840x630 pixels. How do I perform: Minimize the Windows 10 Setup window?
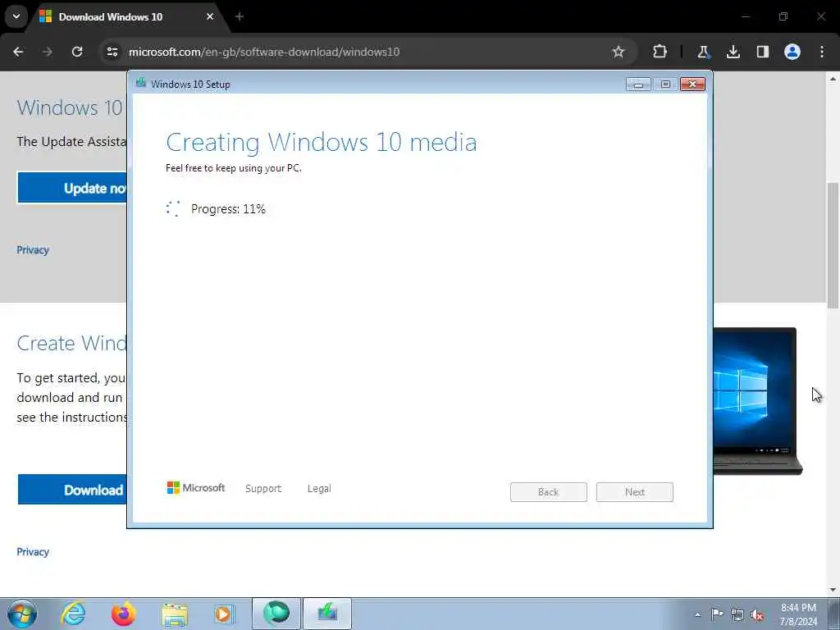[638, 84]
